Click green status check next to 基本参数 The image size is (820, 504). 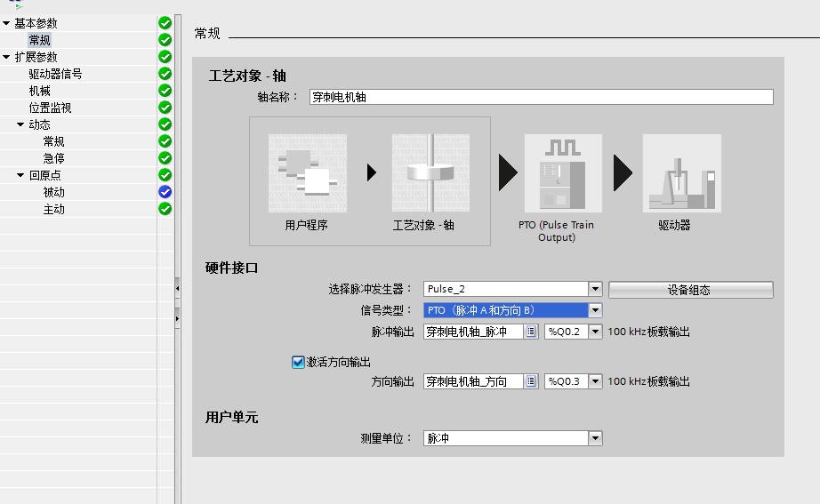[x=165, y=23]
